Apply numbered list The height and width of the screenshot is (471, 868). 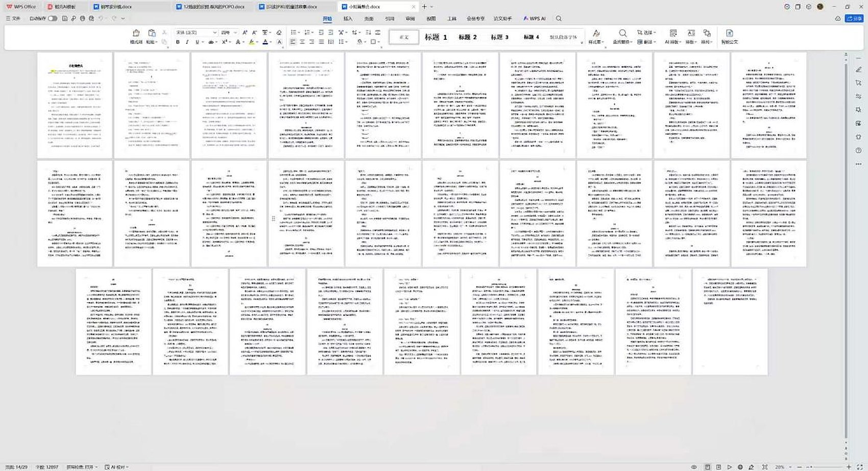click(x=307, y=32)
